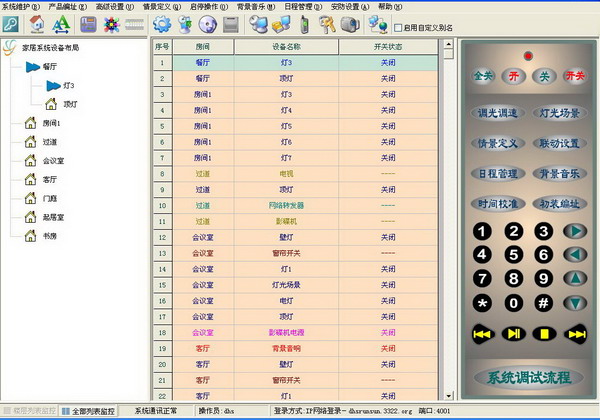Screen dimensions: 600x420
Task: Click the green 关 button on remote
Action: click(544, 76)
